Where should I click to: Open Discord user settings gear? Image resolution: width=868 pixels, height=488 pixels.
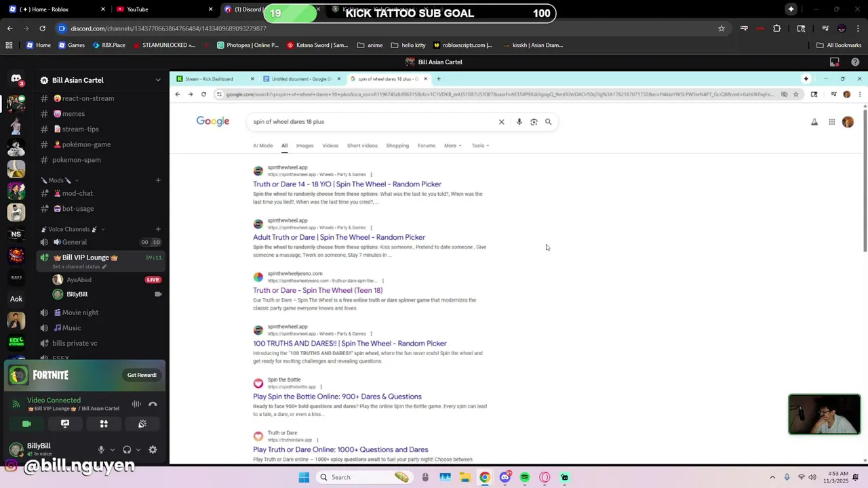[153, 449]
